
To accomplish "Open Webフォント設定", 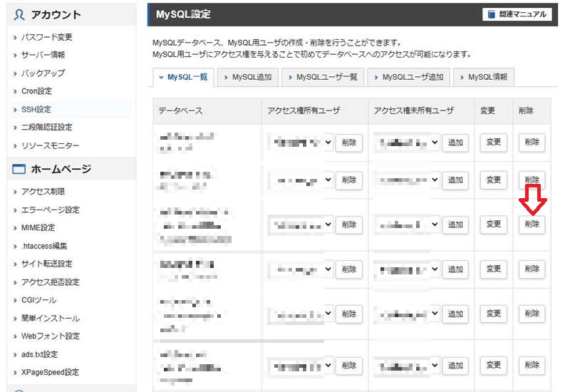I will point(50,336).
